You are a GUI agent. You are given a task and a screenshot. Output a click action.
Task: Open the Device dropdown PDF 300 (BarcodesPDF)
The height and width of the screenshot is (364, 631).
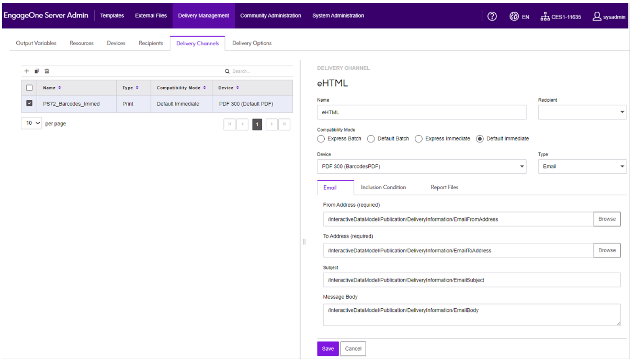click(x=421, y=167)
